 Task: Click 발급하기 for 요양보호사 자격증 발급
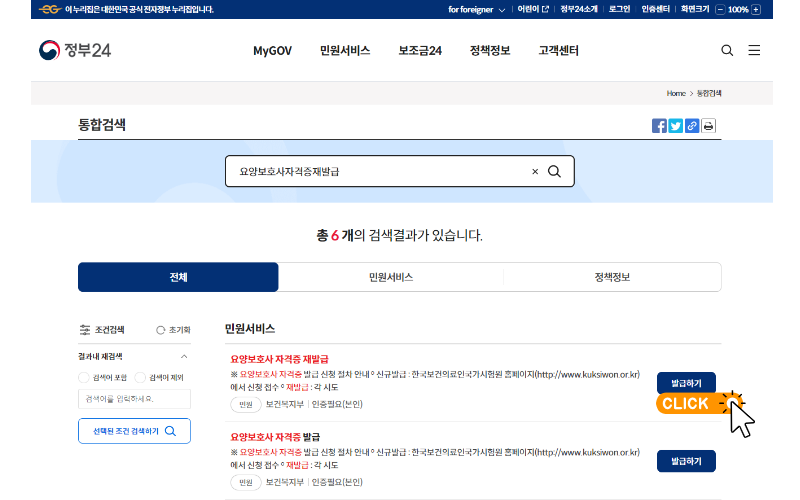[x=686, y=461]
